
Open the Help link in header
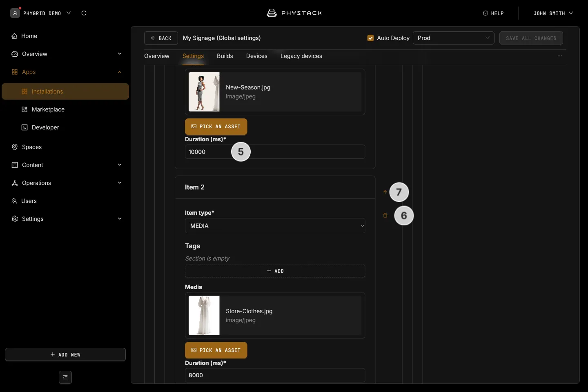493,13
